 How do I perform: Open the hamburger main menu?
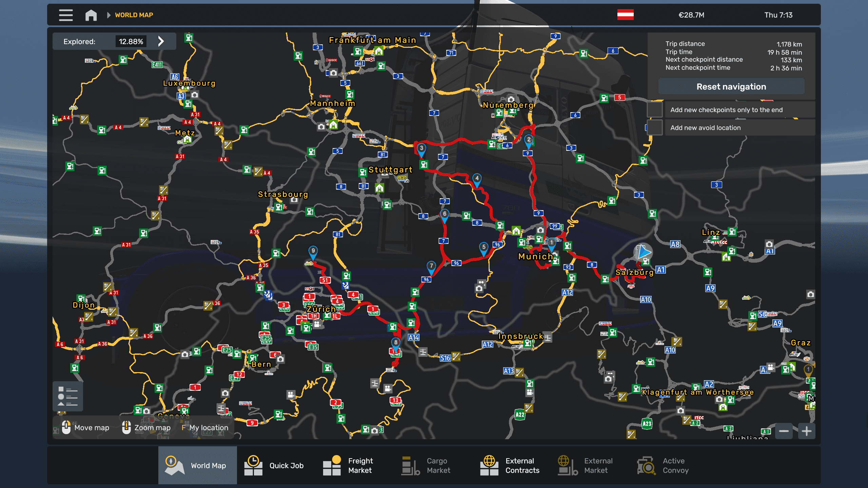tap(66, 15)
